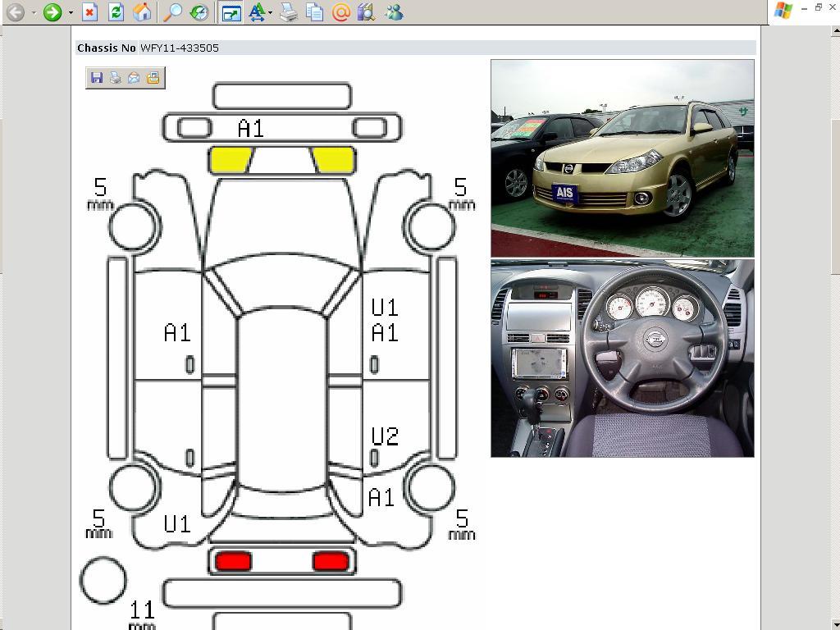Launch Messenger with the people icon
840x630 pixels.
[x=394, y=11]
